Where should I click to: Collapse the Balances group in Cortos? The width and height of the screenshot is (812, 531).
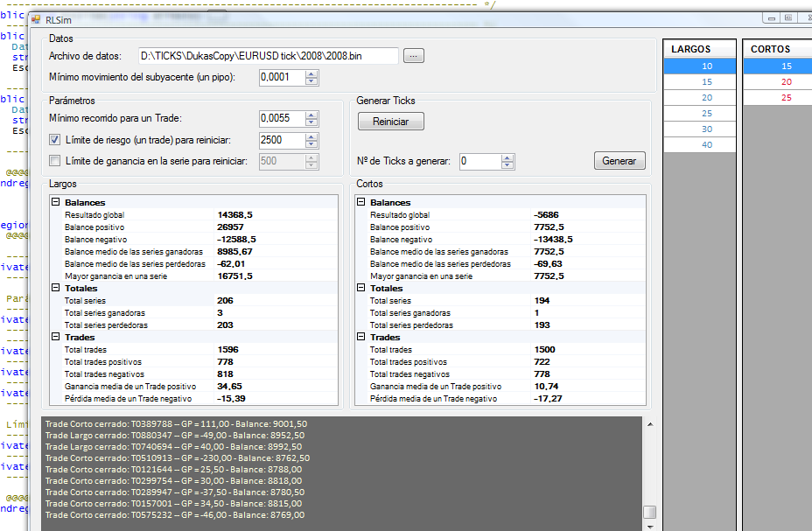pyautogui.click(x=360, y=202)
